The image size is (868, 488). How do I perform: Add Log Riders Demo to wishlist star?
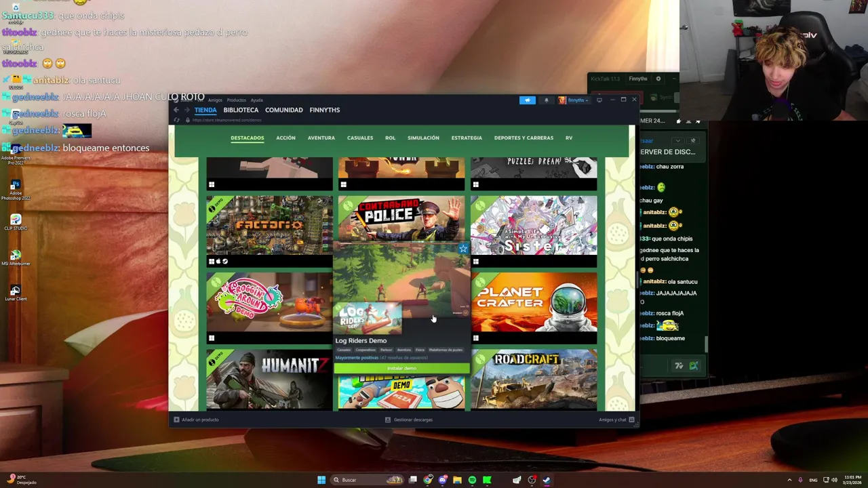463,249
